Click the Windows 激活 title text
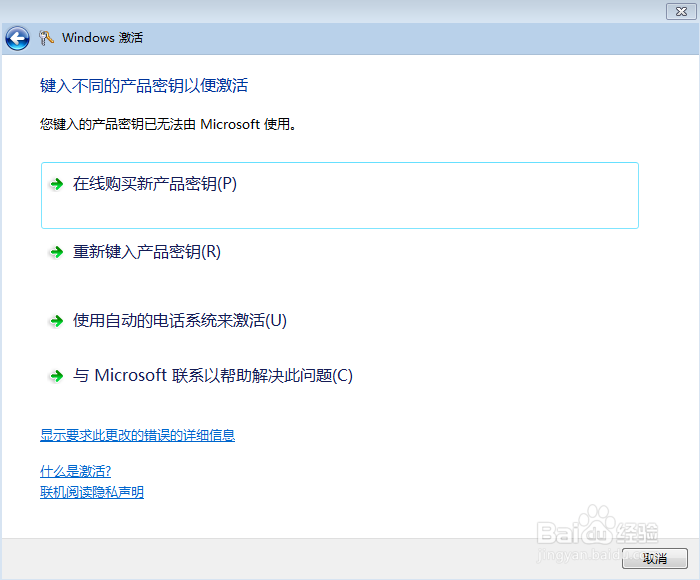 (x=102, y=38)
